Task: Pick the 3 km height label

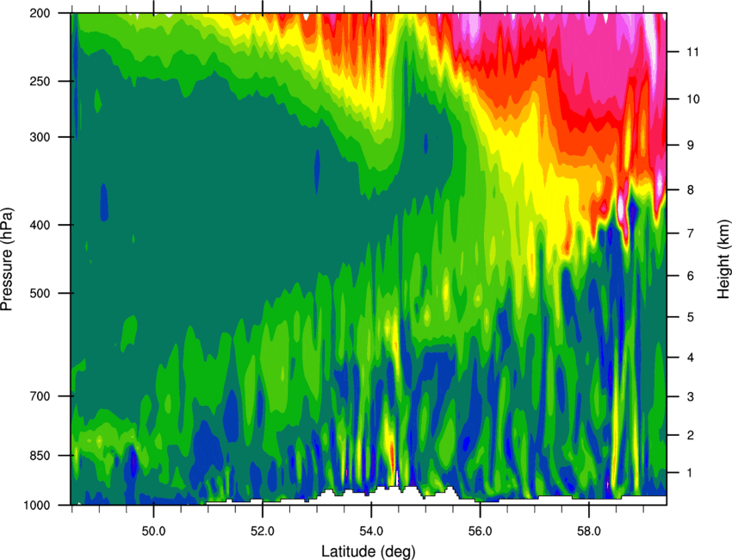Action: pos(691,397)
